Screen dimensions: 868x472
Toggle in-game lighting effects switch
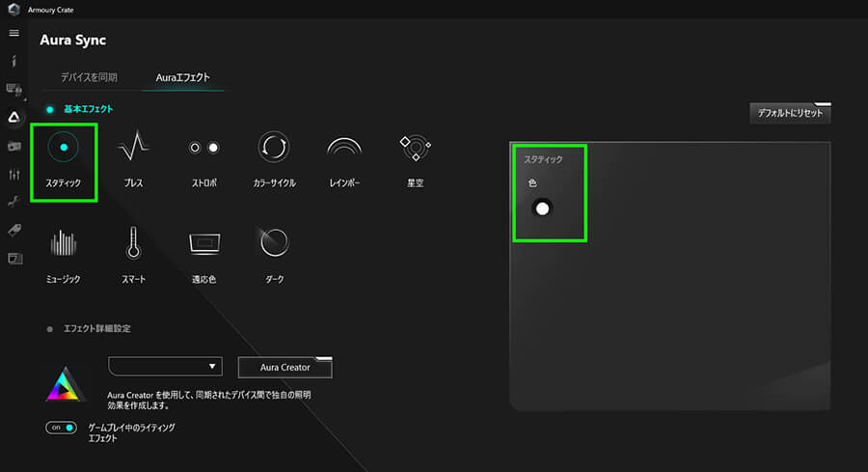tap(61, 428)
